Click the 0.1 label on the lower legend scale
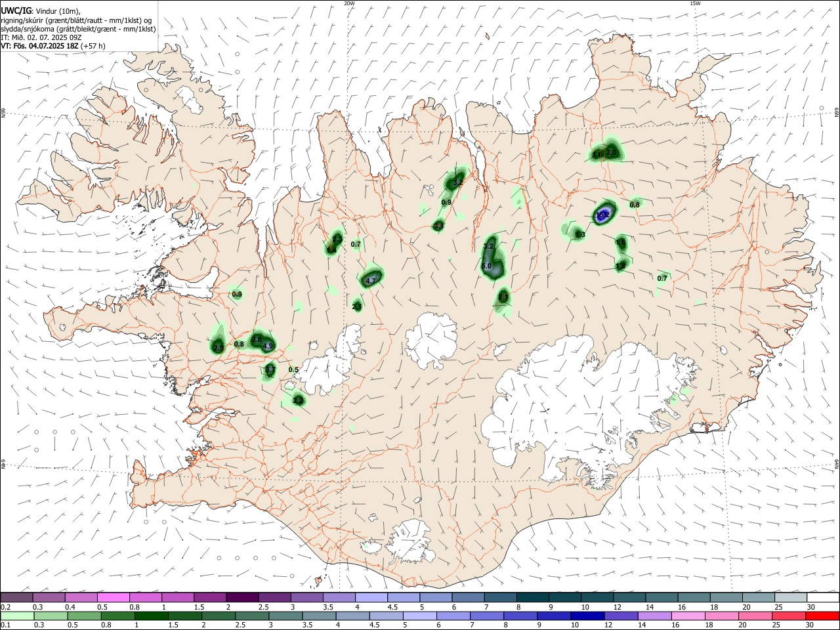840x630 pixels. click(7, 625)
